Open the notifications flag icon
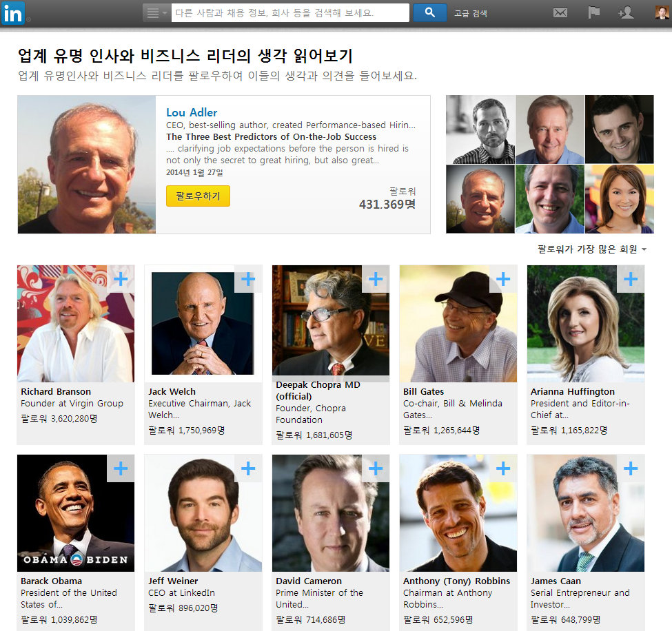Screen dimensions: 672x631 pyautogui.click(x=593, y=12)
